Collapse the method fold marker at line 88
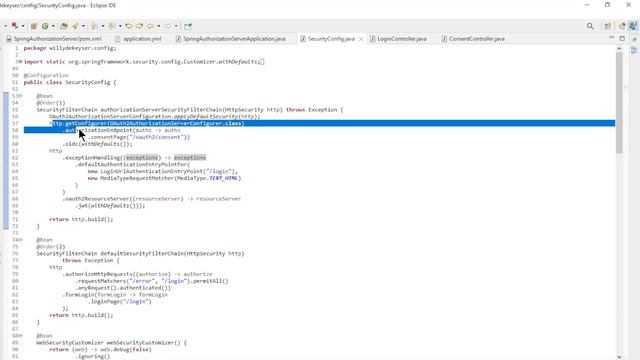The width and height of the screenshot is (640, 360). pos(20,336)
